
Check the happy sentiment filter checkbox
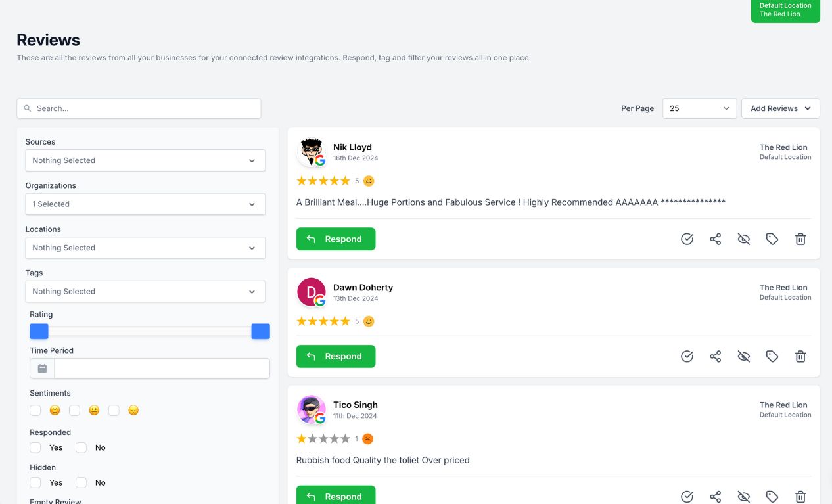point(35,410)
